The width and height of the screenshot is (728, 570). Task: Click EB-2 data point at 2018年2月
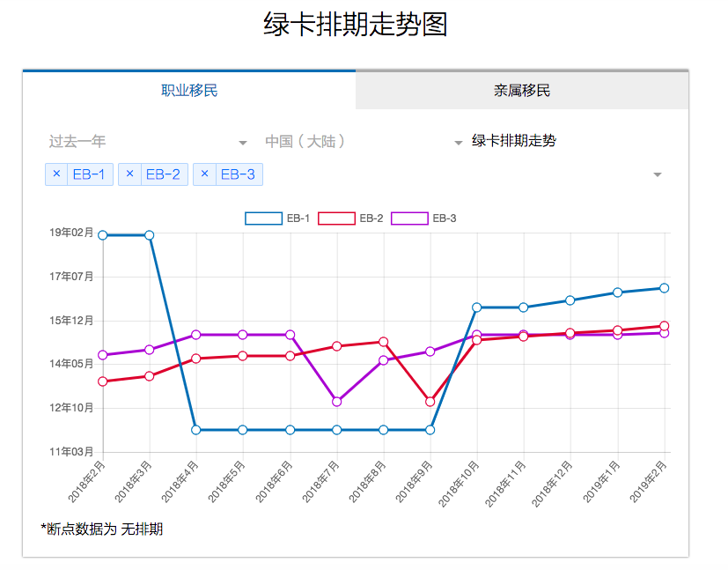click(103, 381)
